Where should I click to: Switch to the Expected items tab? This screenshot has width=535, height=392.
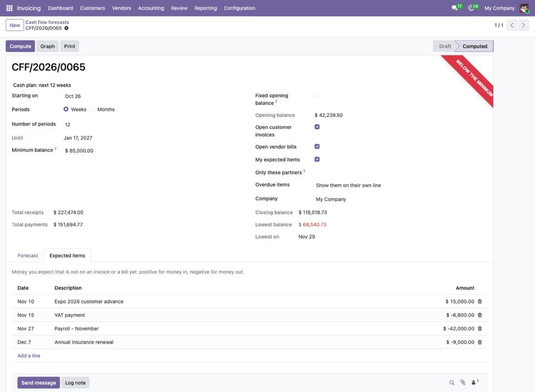pos(67,255)
